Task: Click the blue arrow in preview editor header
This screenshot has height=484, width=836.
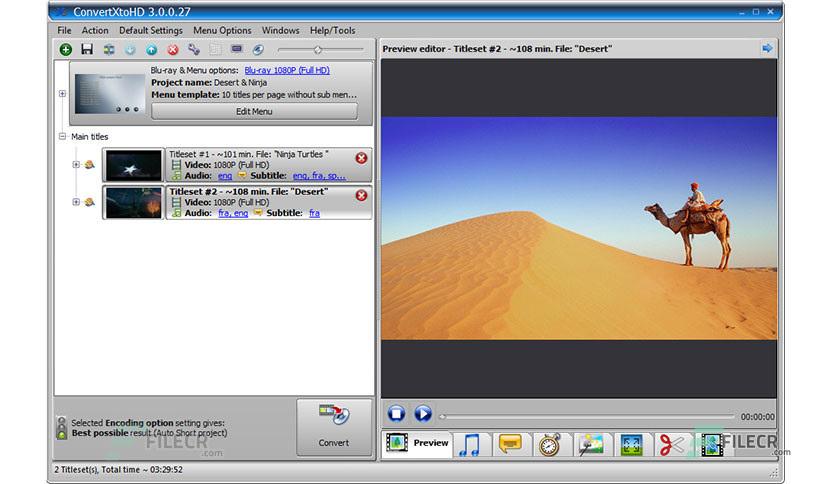Action: (x=767, y=49)
